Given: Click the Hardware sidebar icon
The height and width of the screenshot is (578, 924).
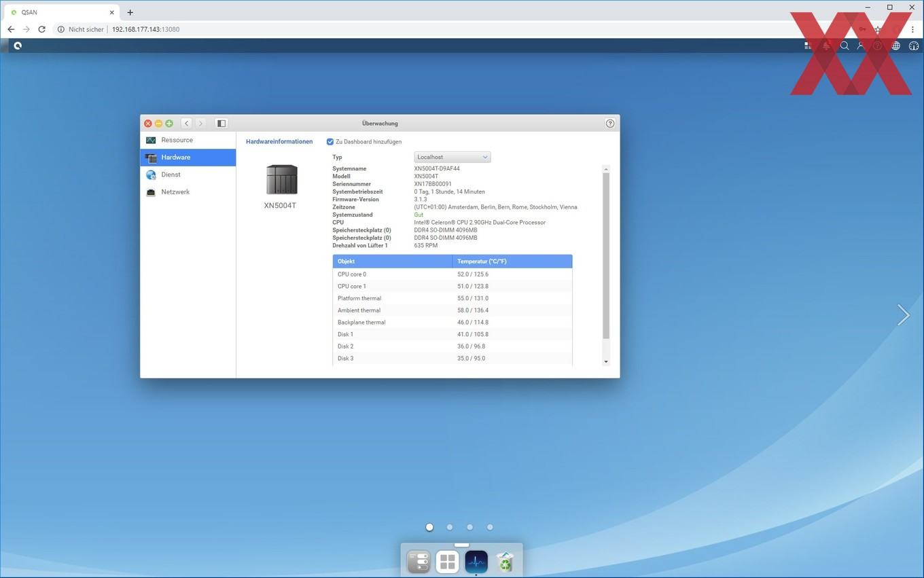Looking at the screenshot, I should [151, 158].
